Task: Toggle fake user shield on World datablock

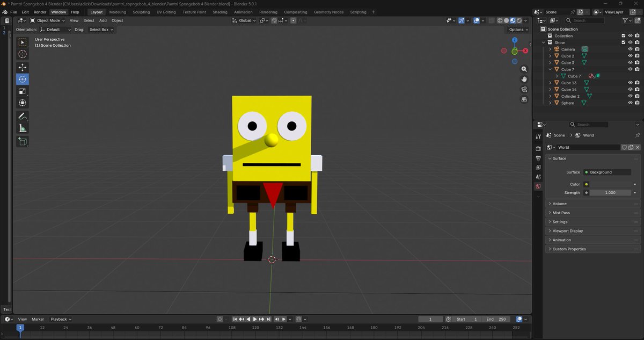Action: click(624, 147)
